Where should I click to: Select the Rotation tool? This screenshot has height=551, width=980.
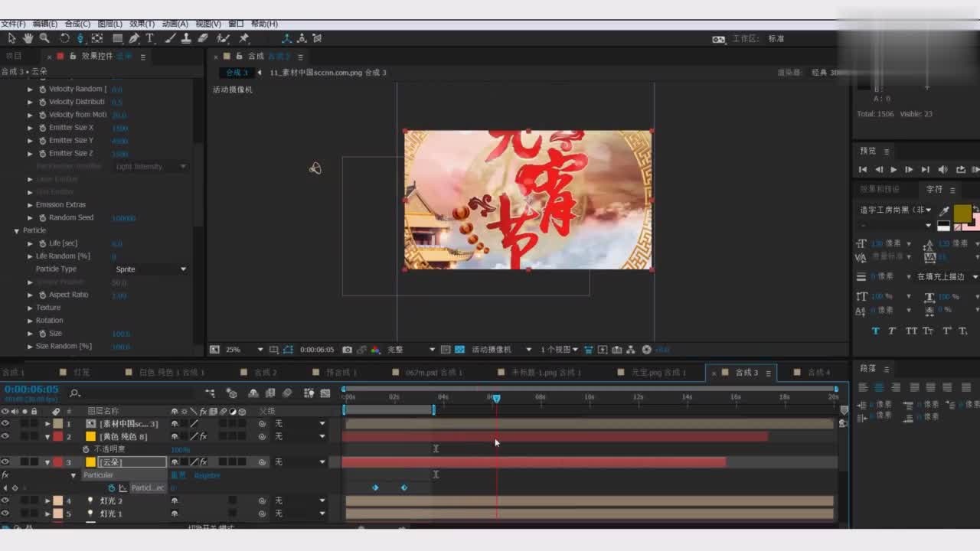[64, 38]
